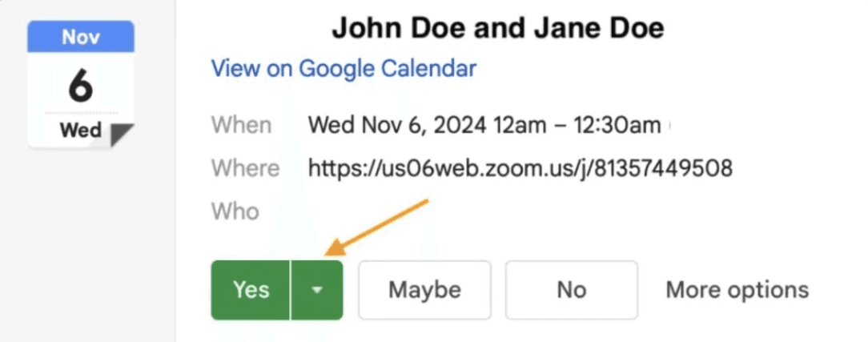Viewport: 868px width, 342px height.
Task: Open More options for this event
Action: [x=737, y=289]
